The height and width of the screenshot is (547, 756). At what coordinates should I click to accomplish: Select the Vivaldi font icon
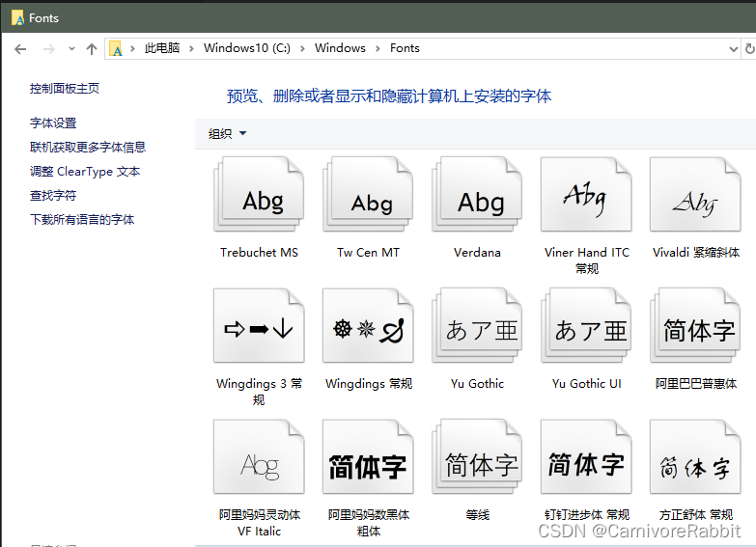tap(695, 194)
